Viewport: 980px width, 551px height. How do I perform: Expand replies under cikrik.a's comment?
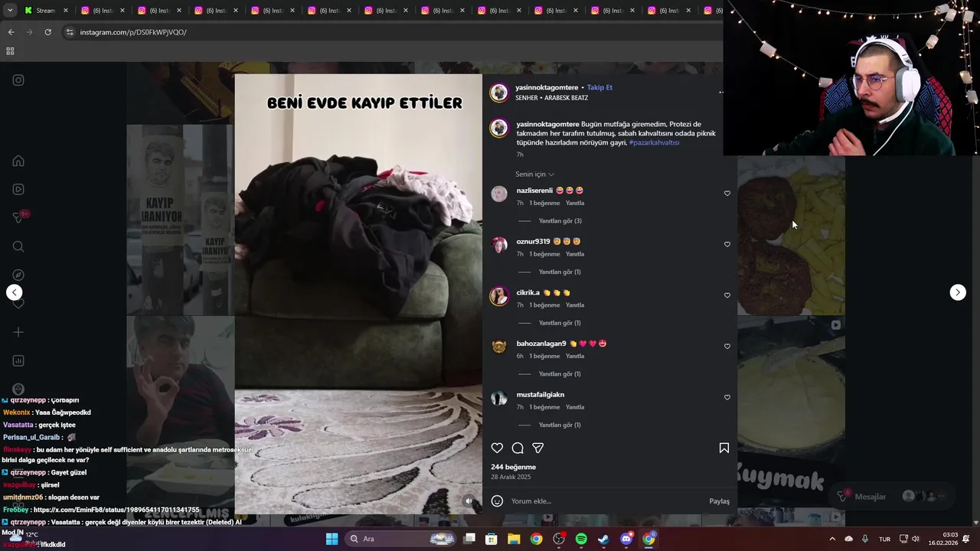560,323
